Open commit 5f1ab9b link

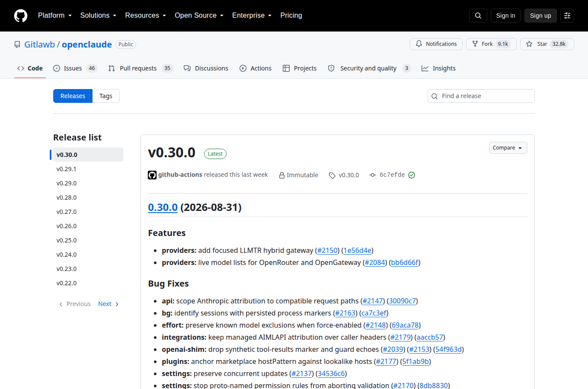415,361
